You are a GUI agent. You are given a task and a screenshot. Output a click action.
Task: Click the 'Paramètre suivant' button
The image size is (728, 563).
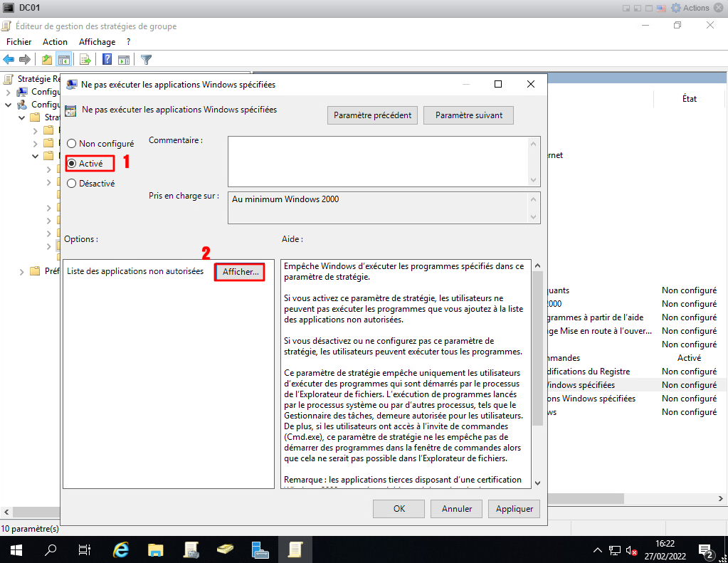(468, 115)
